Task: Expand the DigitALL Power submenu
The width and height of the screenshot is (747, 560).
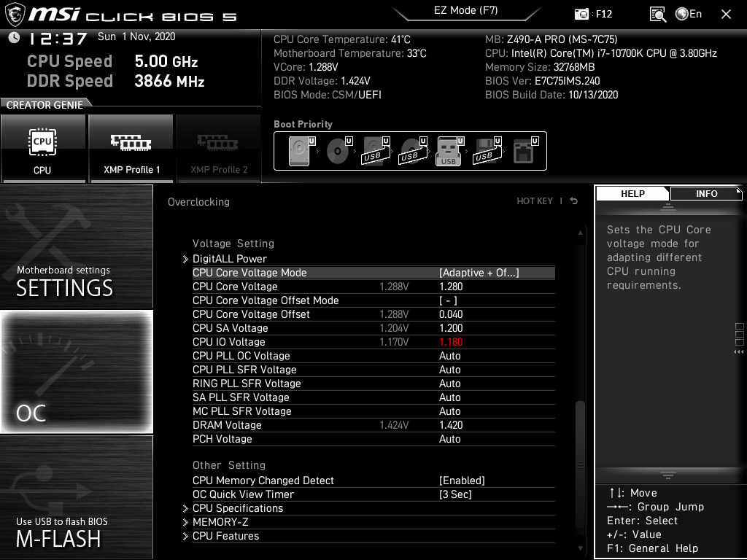Action: pos(230,259)
